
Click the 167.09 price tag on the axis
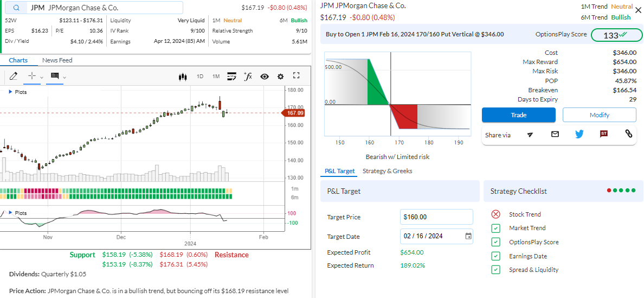pos(293,113)
